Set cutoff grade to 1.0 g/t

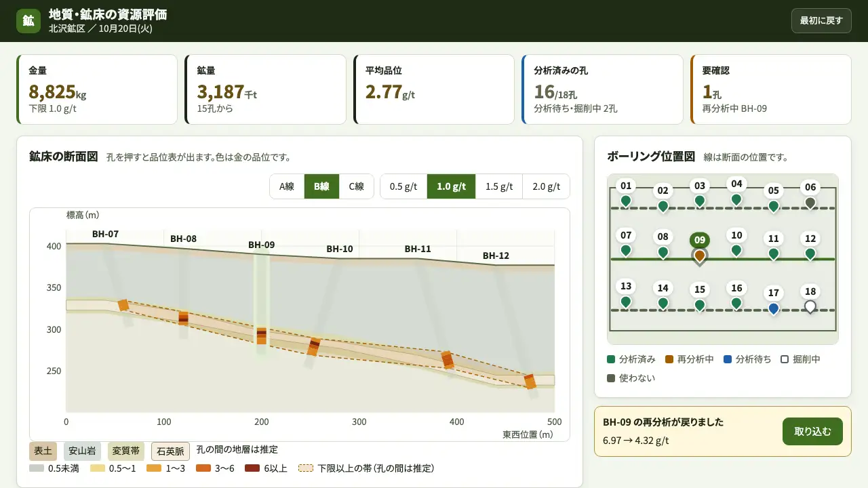(451, 186)
